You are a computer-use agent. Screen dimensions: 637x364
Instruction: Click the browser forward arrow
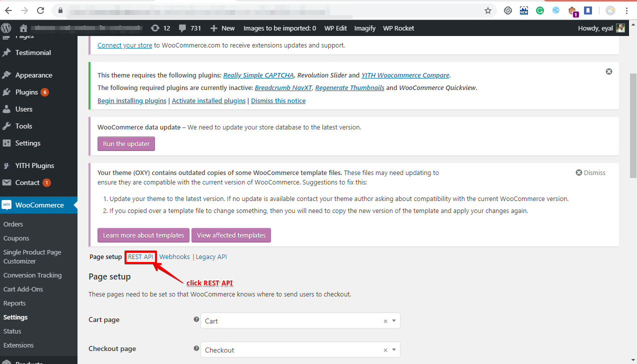click(24, 10)
